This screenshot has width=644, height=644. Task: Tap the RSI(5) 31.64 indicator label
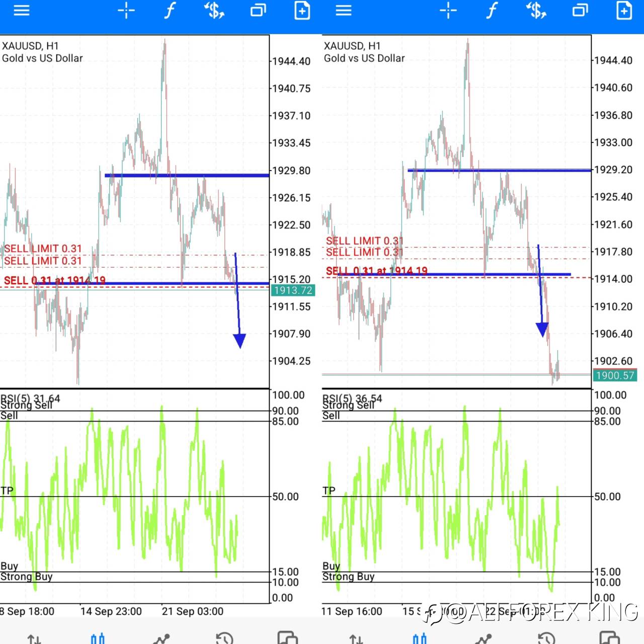click(x=30, y=399)
